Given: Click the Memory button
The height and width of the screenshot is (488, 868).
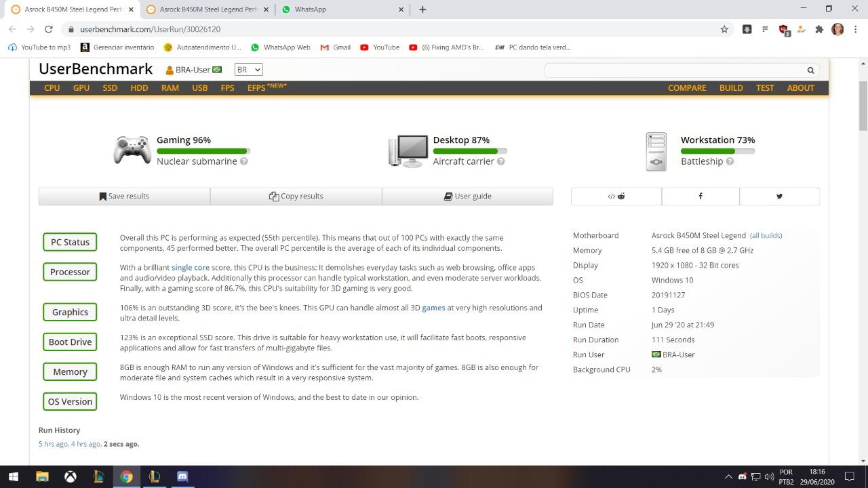Looking at the screenshot, I should 70,372.
